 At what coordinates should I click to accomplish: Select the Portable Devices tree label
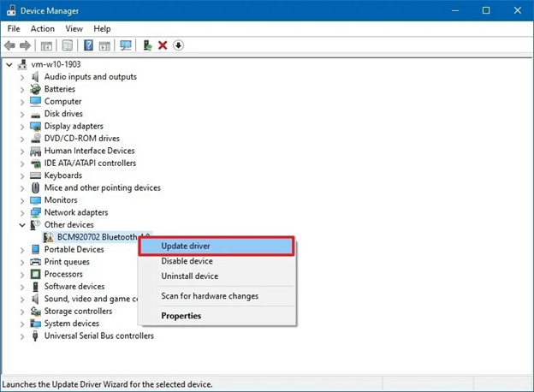[74, 249]
